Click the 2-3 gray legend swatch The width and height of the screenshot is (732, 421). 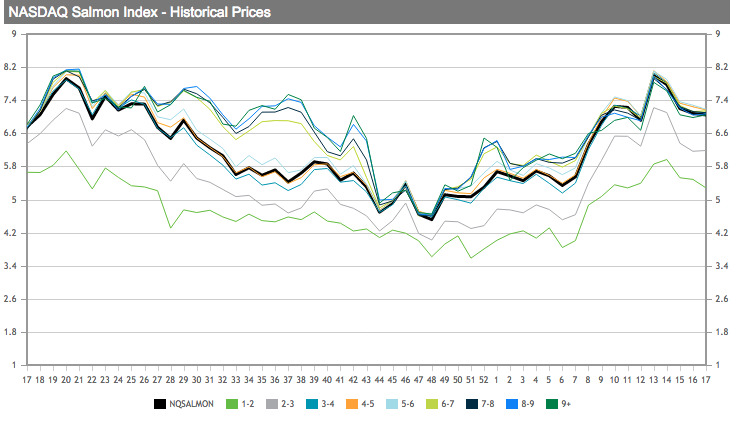click(x=272, y=404)
